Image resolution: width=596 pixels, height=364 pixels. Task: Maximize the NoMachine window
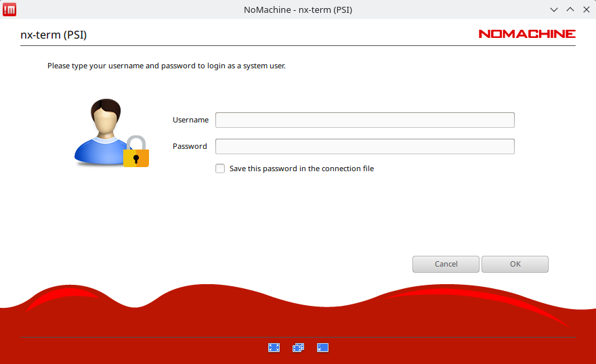[570, 10]
